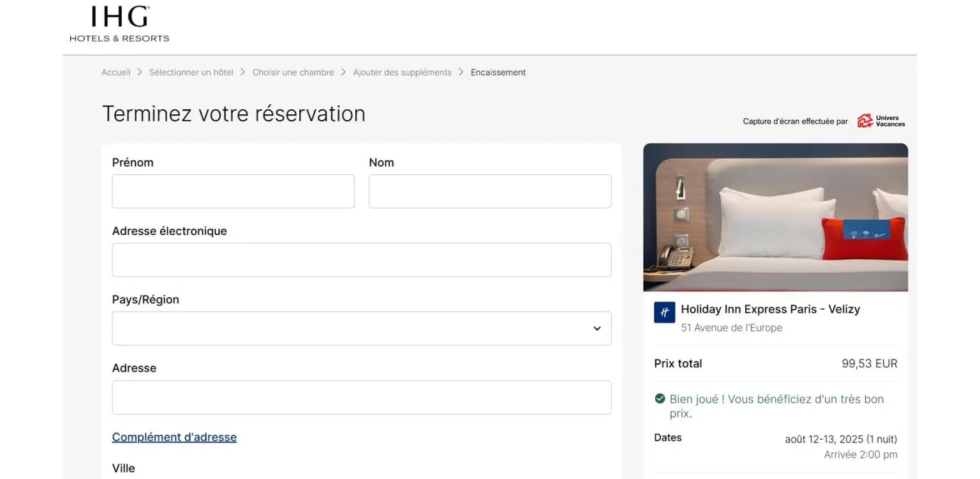Click the IHG Hotels & Resorts logo
Image resolution: width=980 pixels, height=479 pixels.
(119, 24)
